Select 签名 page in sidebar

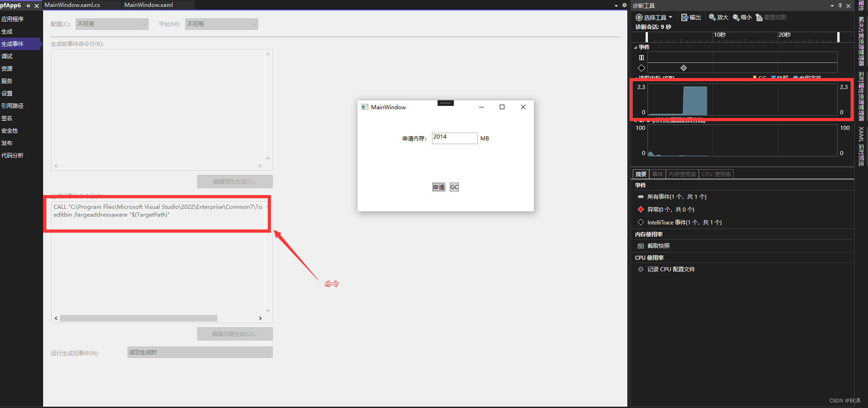7,118
